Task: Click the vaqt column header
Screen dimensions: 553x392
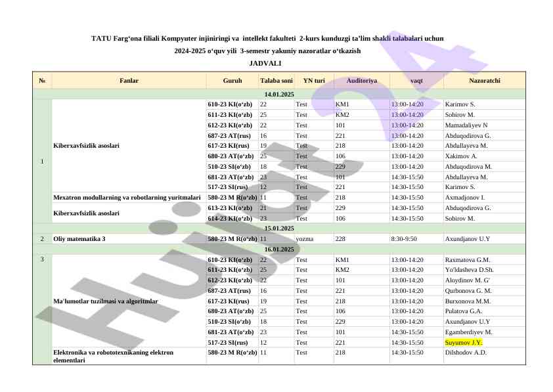Action: [416, 80]
